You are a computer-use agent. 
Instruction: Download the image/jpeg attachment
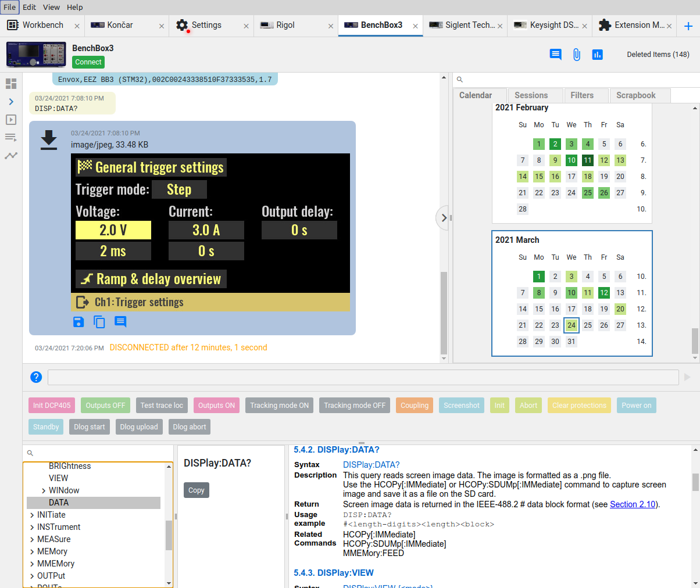click(49, 140)
